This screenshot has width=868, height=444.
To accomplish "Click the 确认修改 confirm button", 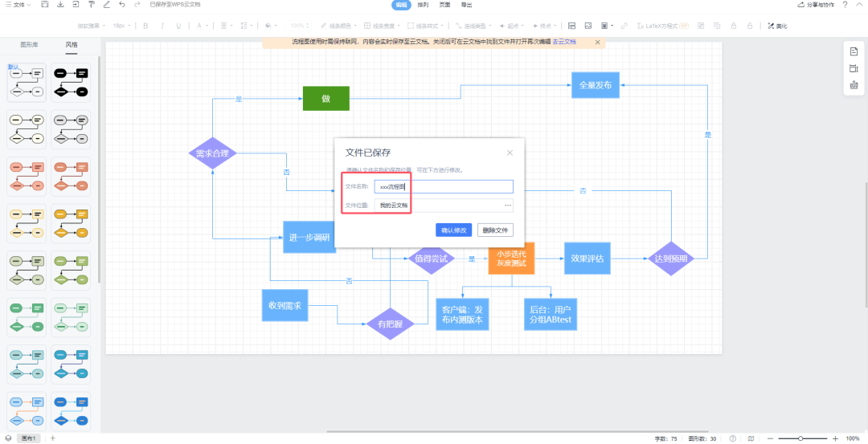I will 453,230.
